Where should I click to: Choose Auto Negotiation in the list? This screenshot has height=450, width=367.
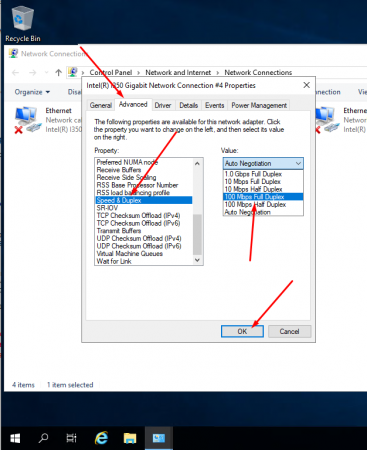pyautogui.click(x=263, y=212)
